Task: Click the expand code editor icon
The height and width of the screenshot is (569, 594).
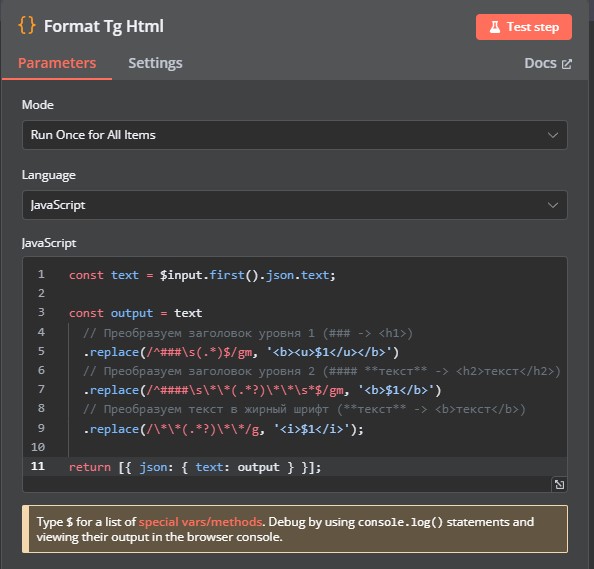Action: point(559,485)
